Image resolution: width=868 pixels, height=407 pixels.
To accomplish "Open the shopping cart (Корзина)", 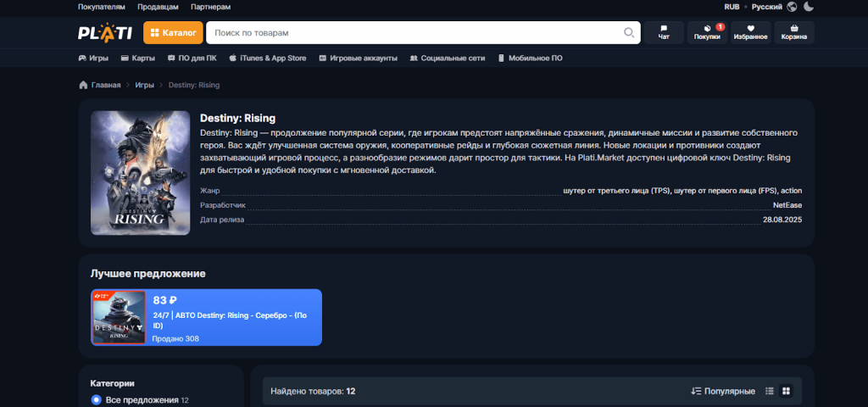I will 794,32.
